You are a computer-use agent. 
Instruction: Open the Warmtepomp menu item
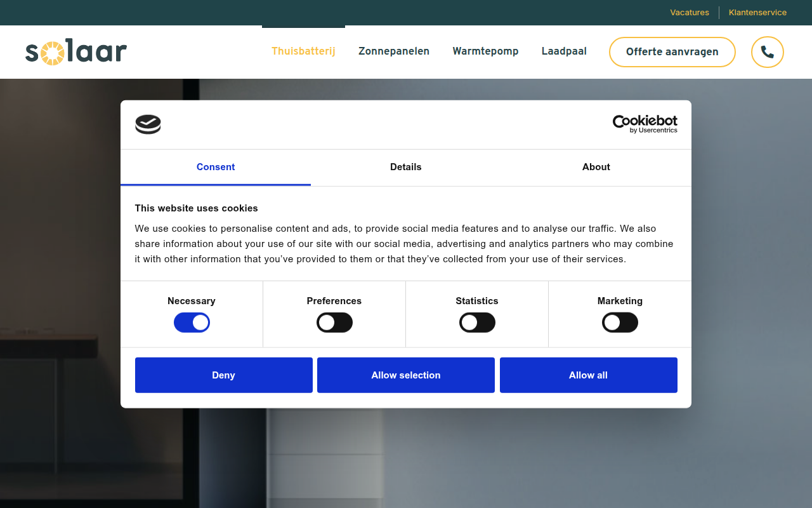(485, 51)
